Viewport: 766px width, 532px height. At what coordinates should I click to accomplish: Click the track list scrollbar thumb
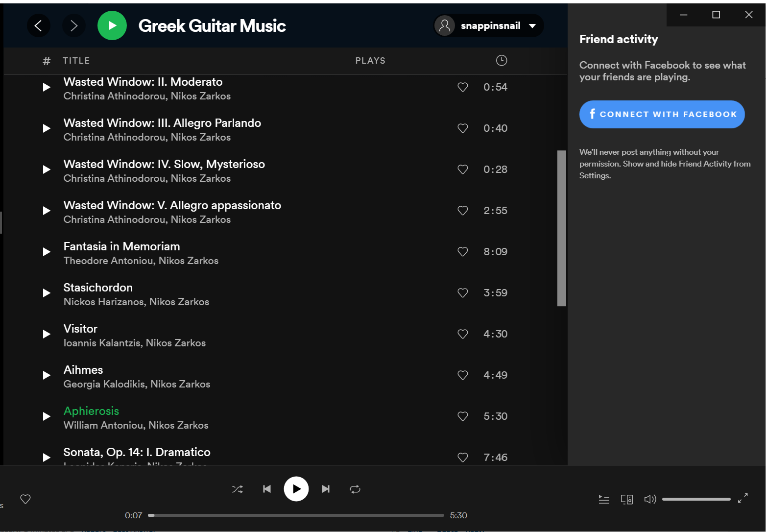pos(562,228)
